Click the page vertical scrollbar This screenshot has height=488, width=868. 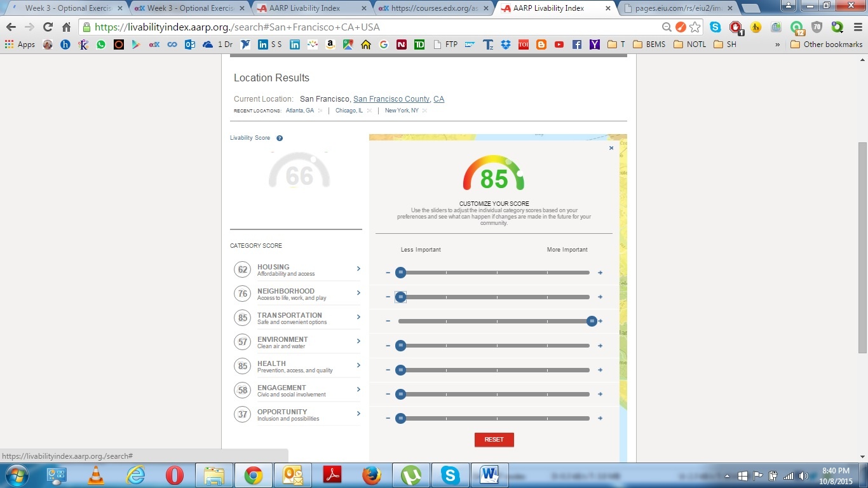pos(862,248)
